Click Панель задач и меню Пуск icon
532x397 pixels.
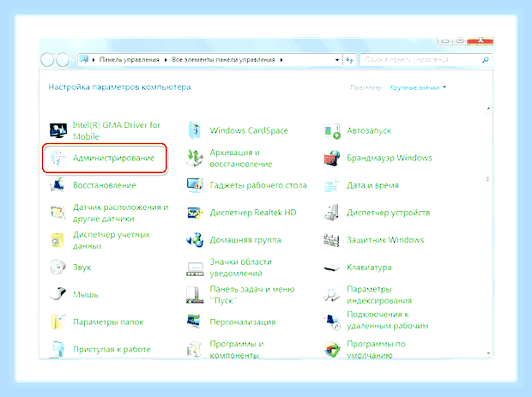coord(195,295)
